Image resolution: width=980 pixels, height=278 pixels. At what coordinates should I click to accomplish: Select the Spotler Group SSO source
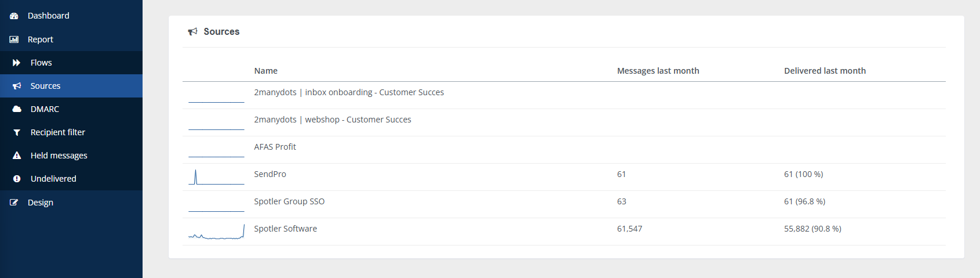tap(289, 201)
